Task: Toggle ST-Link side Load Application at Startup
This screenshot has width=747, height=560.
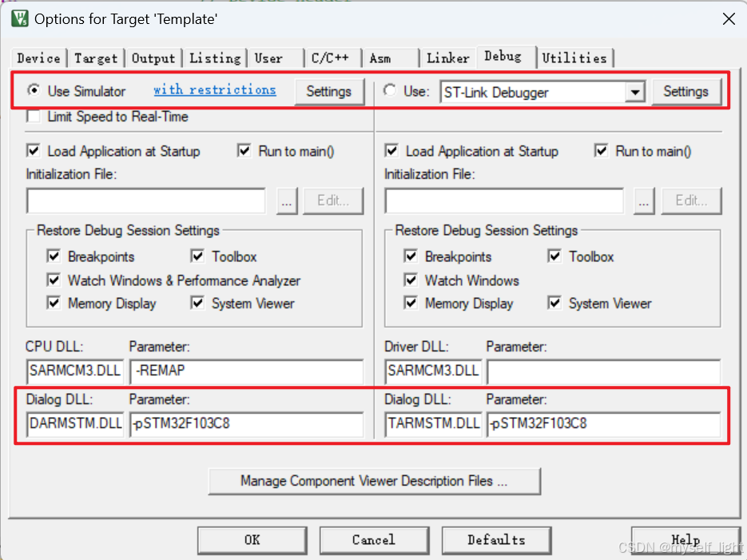Action: pyautogui.click(x=391, y=152)
